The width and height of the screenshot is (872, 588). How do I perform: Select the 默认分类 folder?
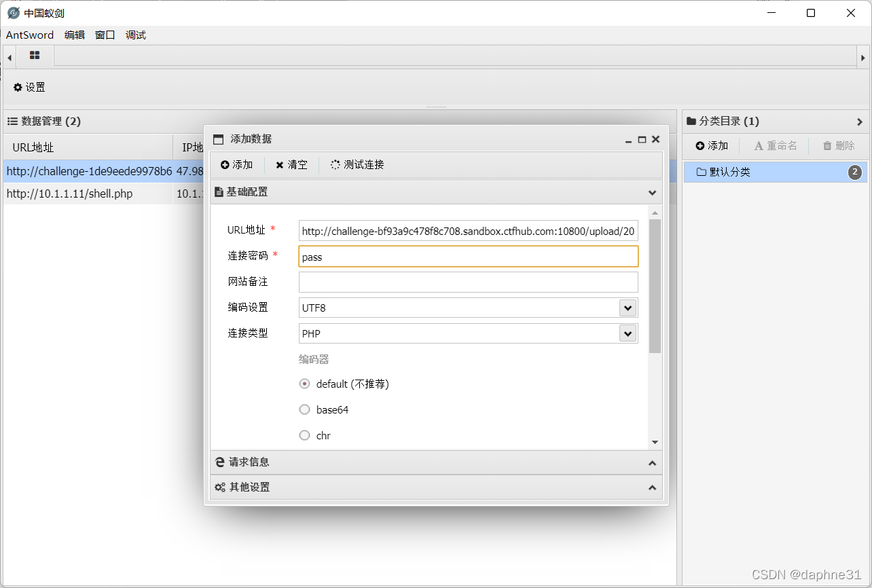(x=775, y=172)
